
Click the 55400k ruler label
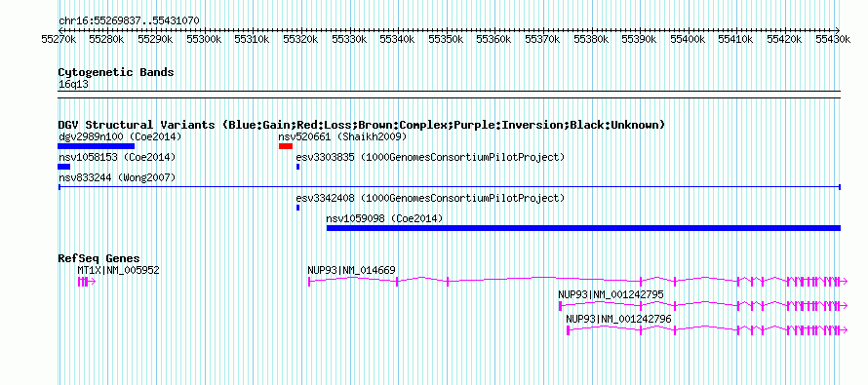coord(688,39)
